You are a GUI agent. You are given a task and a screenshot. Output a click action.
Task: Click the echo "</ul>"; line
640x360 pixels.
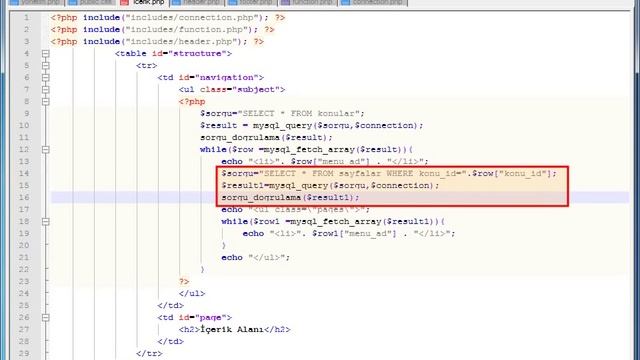(256, 258)
